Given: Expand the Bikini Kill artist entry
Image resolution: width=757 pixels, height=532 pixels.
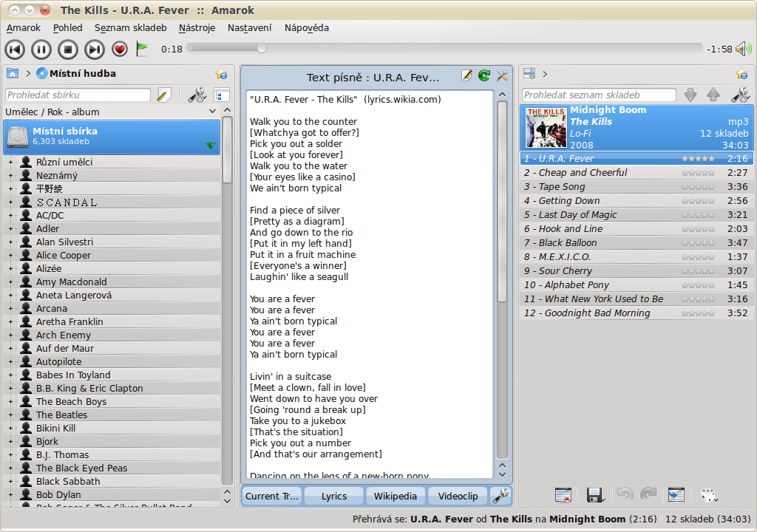Looking at the screenshot, I should [x=10, y=429].
